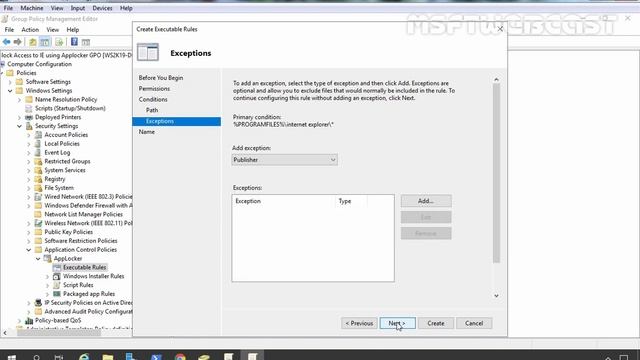Screen dimensions: 640x360
Task: Click the Scripts (Startup/Shutdown) icon
Action: [29, 108]
